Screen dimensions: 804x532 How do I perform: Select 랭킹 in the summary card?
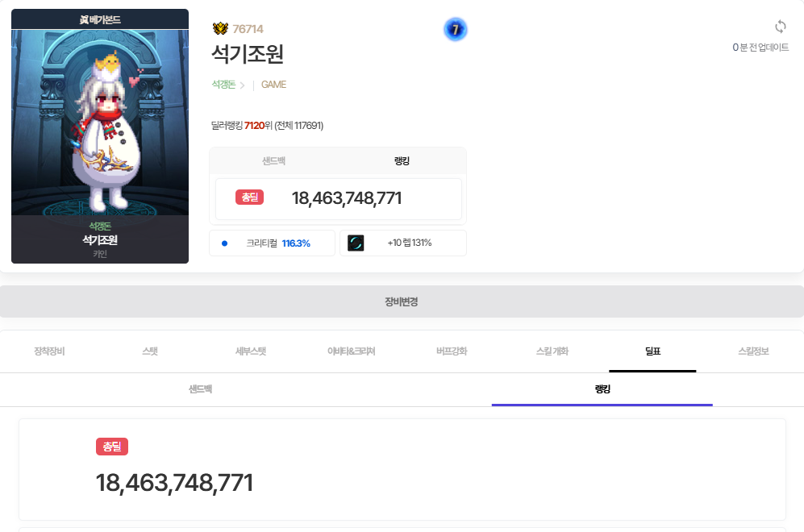pyautogui.click(x=402, y=161)
